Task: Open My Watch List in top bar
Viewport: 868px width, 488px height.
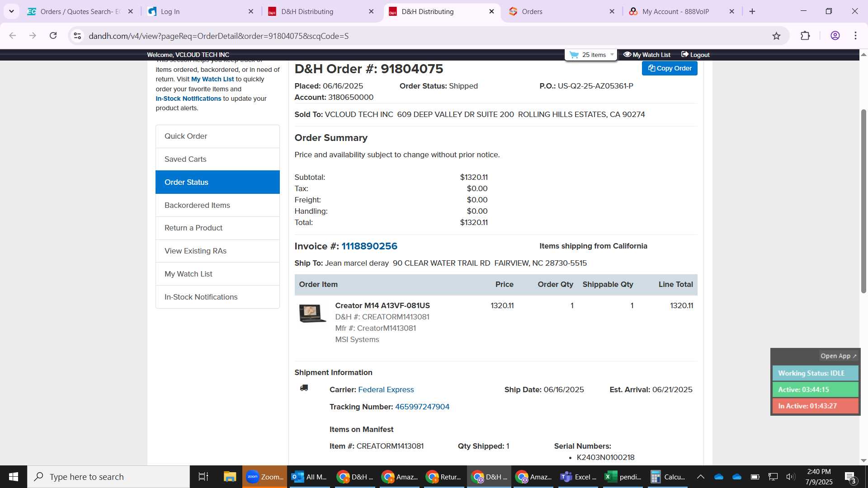Action: pos(647,55)
